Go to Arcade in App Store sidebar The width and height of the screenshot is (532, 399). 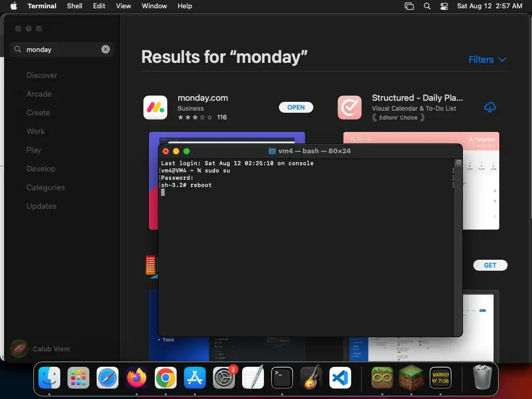coord(39,94)
